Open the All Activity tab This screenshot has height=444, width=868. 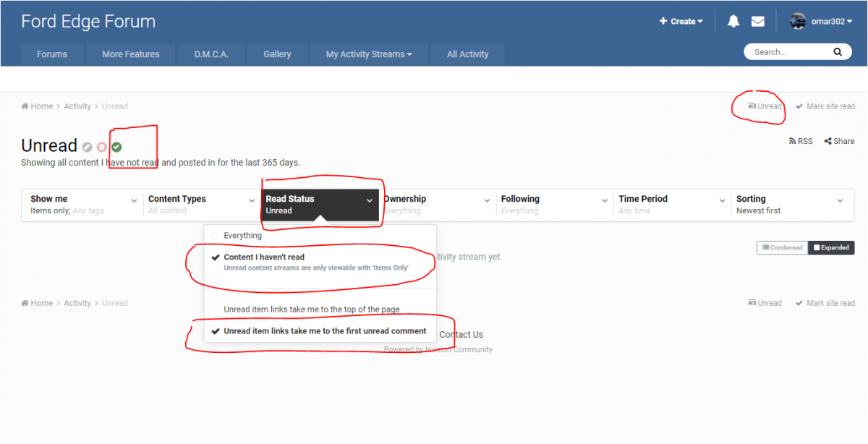(x=467, y=54)
